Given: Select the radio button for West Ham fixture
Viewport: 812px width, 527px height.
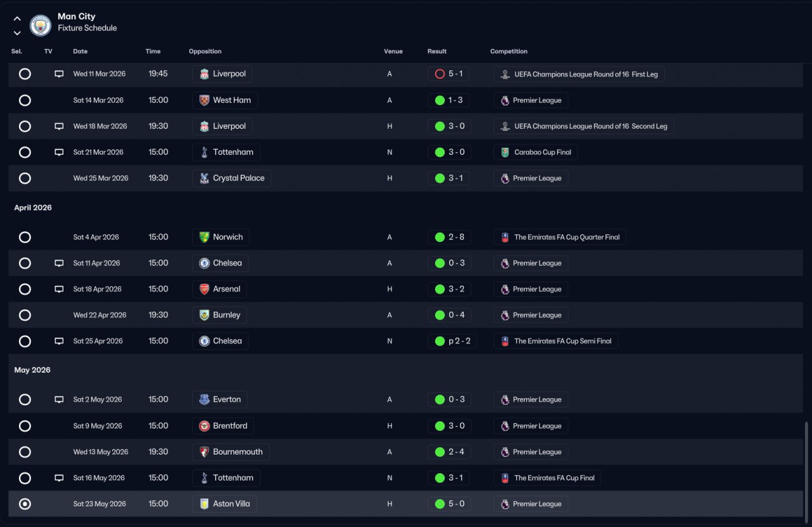Looking at the screenshot, I should point(25,100).
